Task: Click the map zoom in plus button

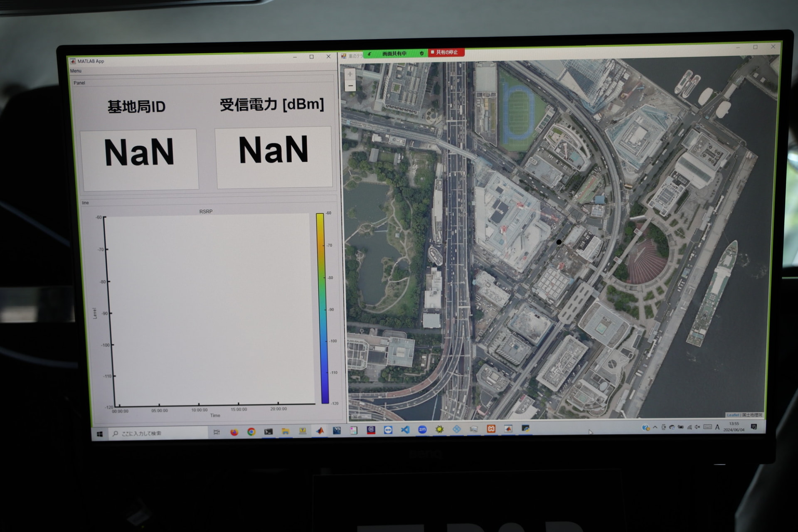Action: [x=350, y=74]
